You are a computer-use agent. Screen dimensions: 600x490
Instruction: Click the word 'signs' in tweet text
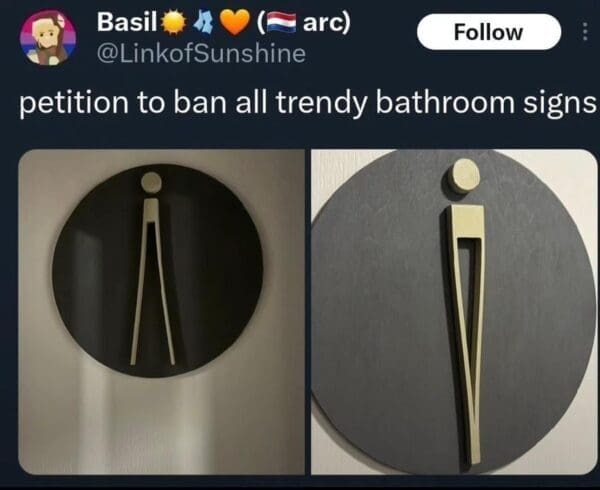(560, 104)
